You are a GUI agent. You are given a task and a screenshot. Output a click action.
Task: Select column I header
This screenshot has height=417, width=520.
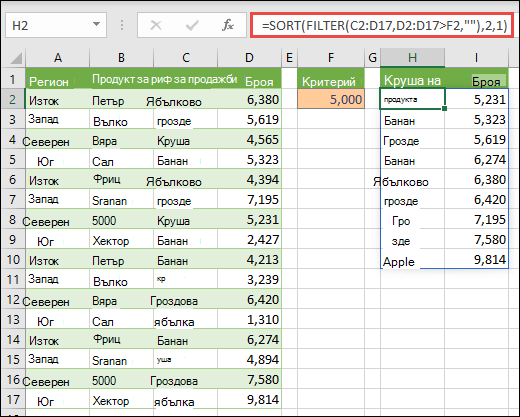476,58
